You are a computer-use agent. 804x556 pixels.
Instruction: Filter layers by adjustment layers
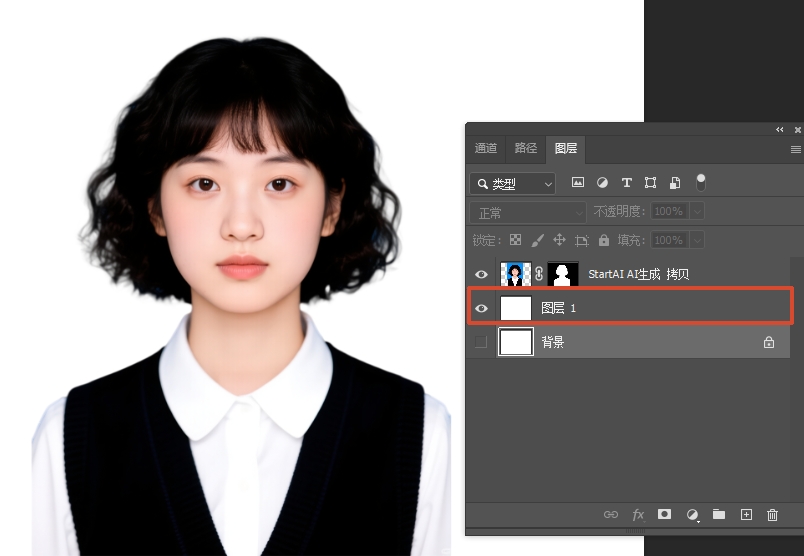pyautogui.click(x=602, y=183)
